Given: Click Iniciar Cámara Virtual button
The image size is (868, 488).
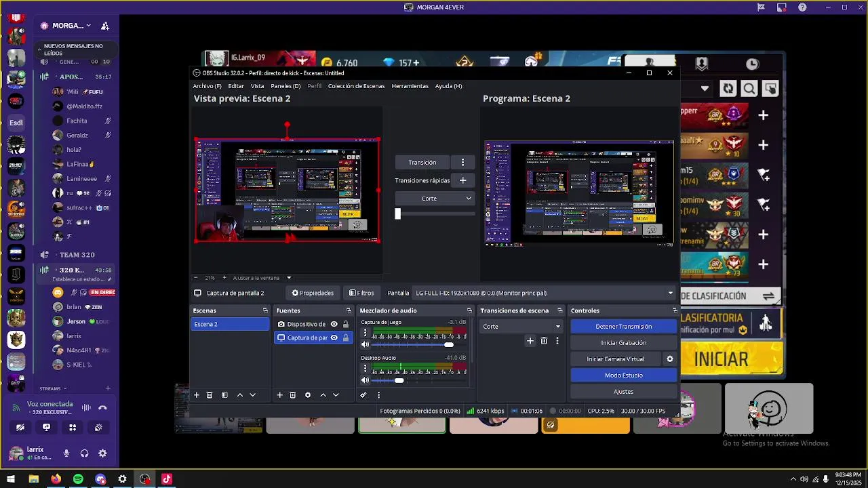Looking at the screenshot, I should 616,359.
